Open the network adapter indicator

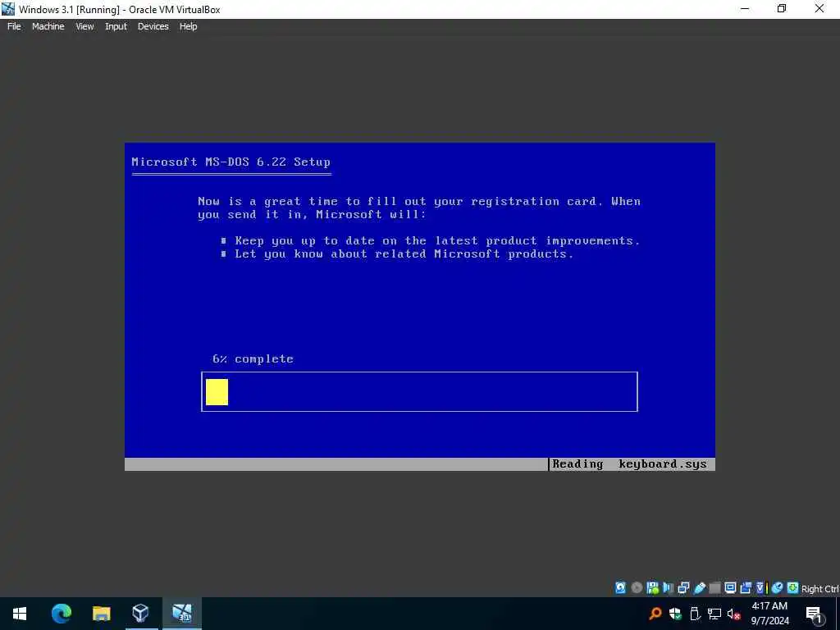tap(683, 587)
